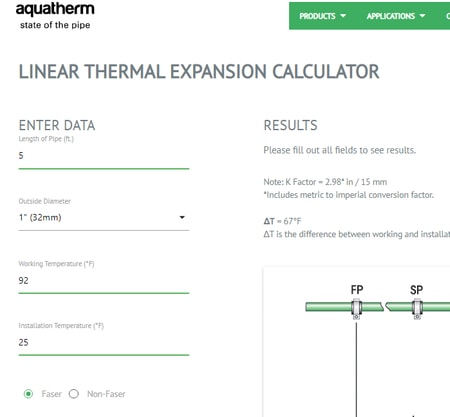Select the Non-Faser radio button

point(74,394)
